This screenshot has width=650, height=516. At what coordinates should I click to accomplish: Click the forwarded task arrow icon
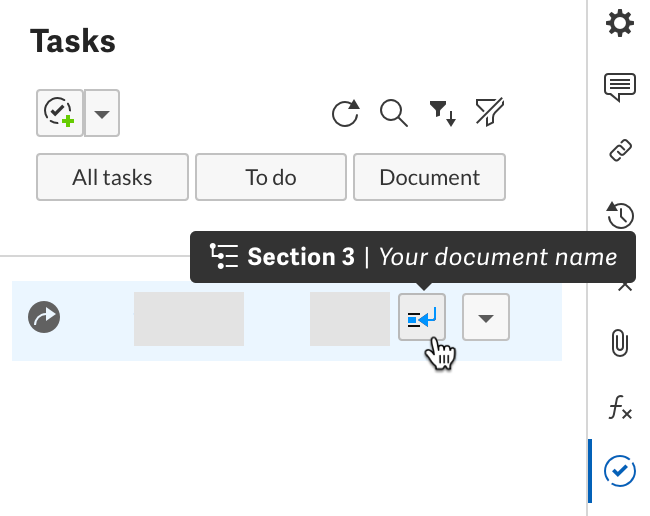pos(44,317)
